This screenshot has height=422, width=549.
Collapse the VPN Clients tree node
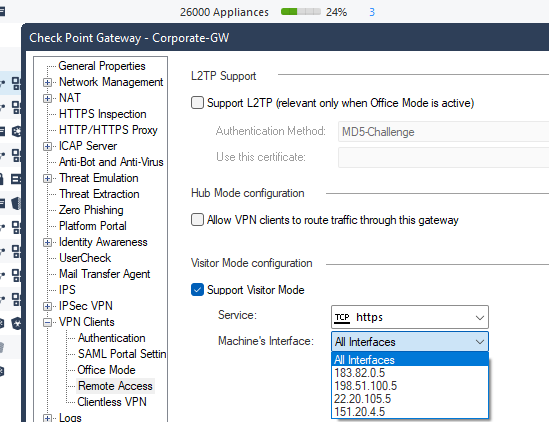(48, 322)
